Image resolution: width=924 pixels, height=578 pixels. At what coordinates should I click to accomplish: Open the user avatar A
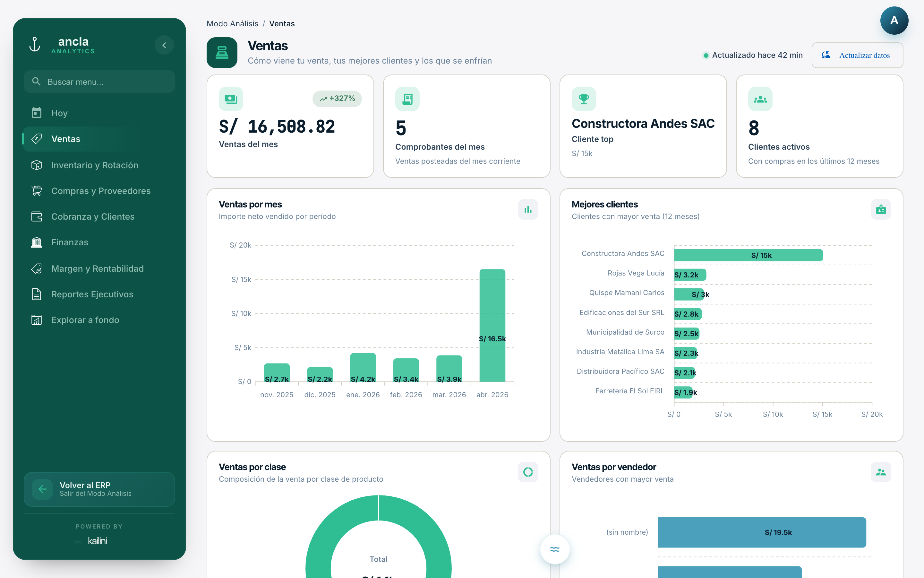tap(894, 20)
